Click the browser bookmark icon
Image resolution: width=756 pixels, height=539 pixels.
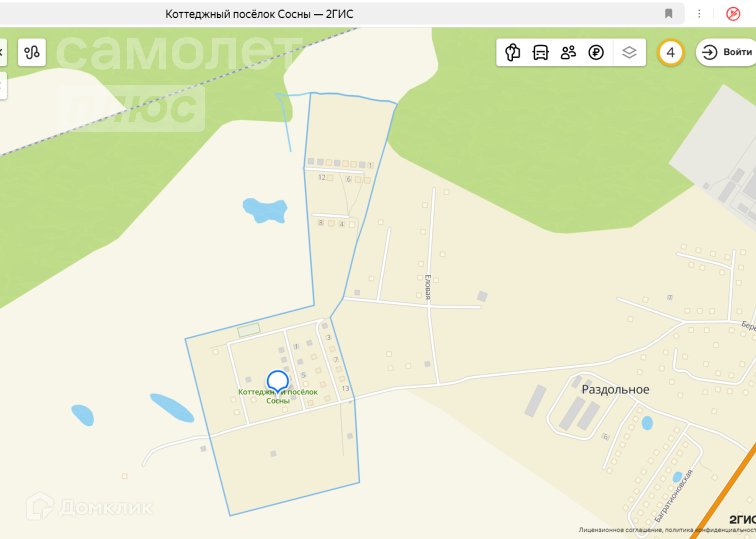click(x=668, y=14)
